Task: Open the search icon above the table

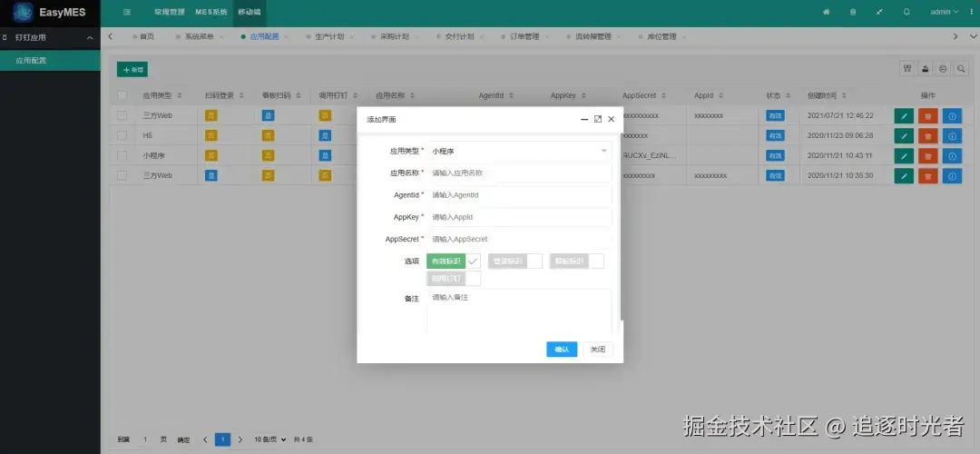Action: coord(961,69)
